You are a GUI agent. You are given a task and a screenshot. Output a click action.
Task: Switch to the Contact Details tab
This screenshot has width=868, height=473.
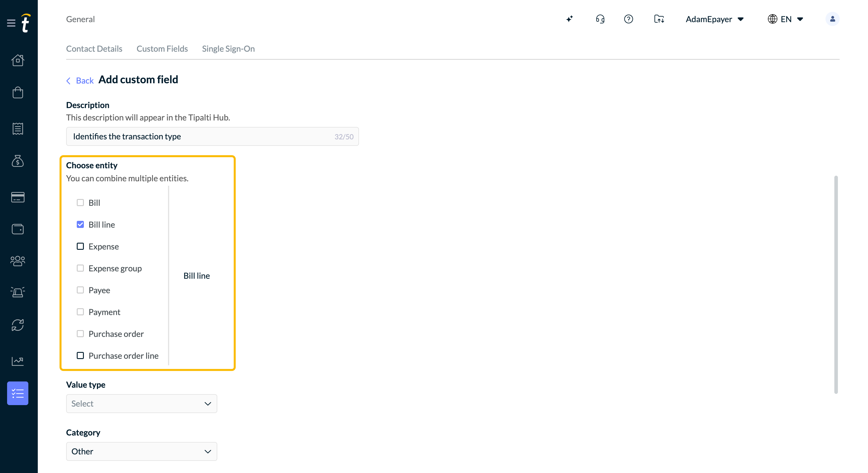point(94,48)
